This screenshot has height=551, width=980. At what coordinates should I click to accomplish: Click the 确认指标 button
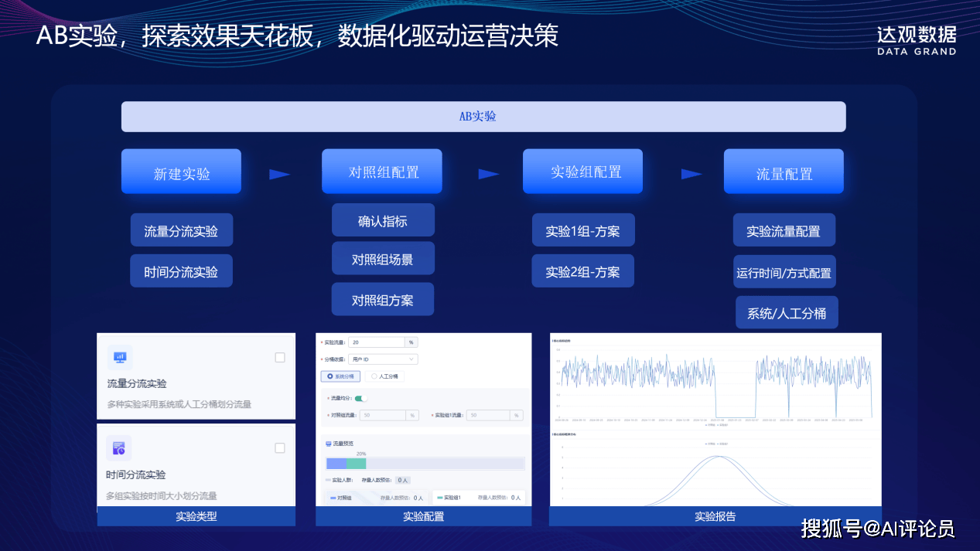click(x=383, y=220)
